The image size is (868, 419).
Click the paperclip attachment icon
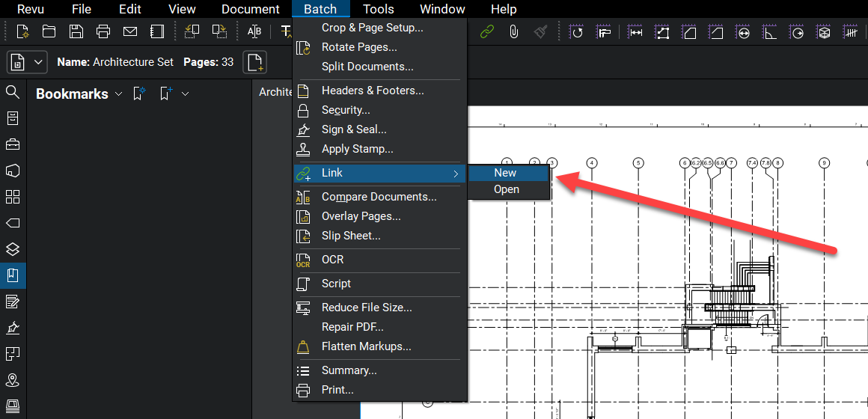click(x=514, y=31)
